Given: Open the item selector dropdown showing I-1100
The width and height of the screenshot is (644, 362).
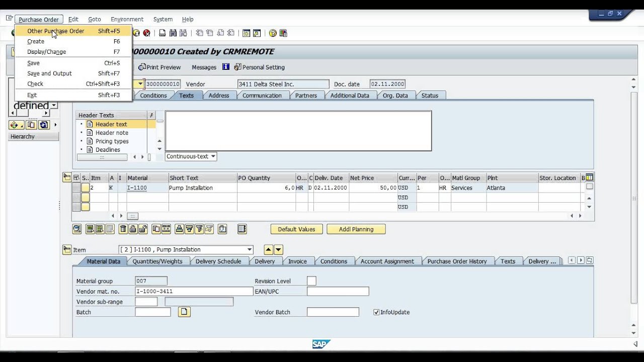Looking at the screenshot, I should [250, 249].
